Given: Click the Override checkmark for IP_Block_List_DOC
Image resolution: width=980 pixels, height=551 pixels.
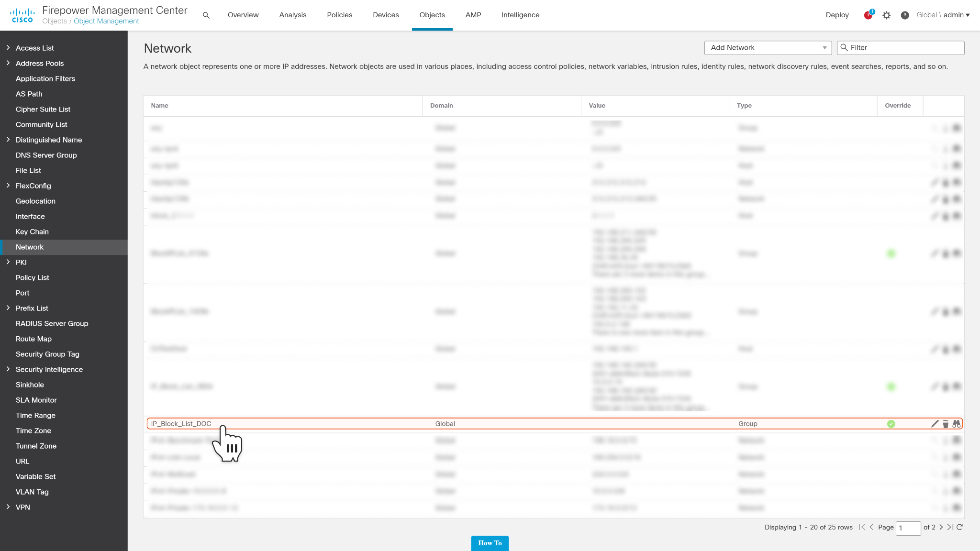Looking at the screenshot, I should pos(891,424).
